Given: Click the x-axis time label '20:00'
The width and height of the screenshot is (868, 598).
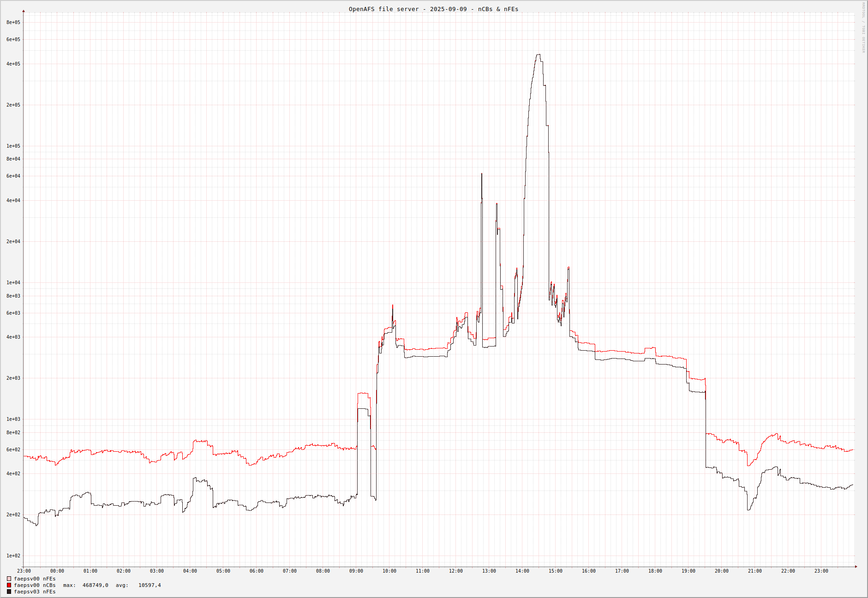Looking at the screenshot, I should [722, 571].
